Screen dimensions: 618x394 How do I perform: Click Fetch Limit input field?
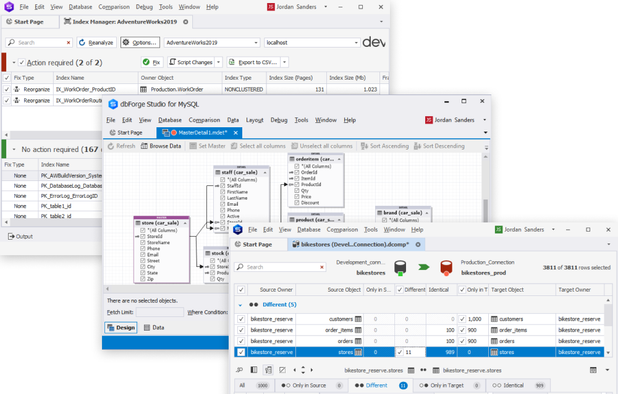160,312
